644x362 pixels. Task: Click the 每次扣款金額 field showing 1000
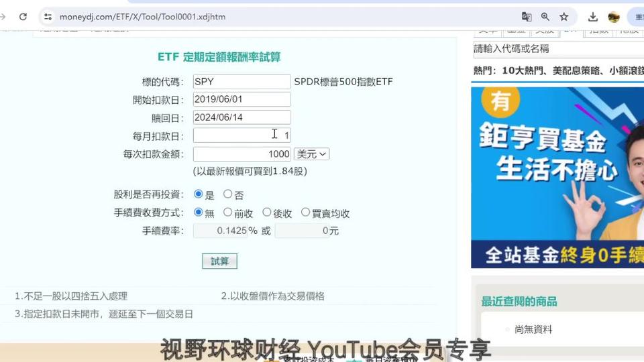pos(242,154)
